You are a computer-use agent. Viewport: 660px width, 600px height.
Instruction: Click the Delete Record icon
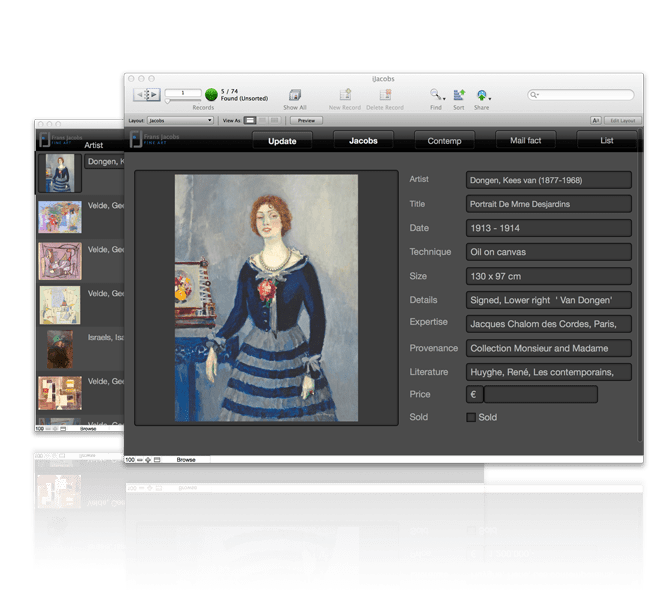(x=385, y=95)
